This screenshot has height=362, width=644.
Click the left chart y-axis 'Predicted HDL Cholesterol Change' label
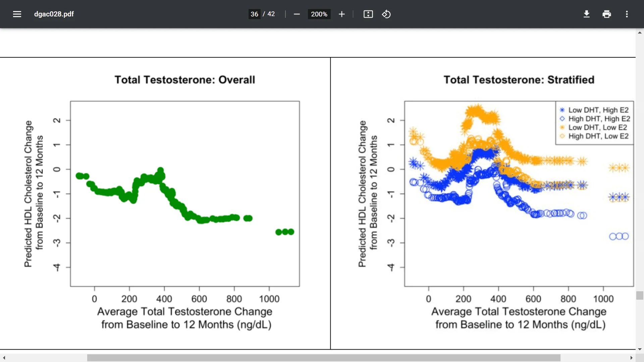click(28, 194)
